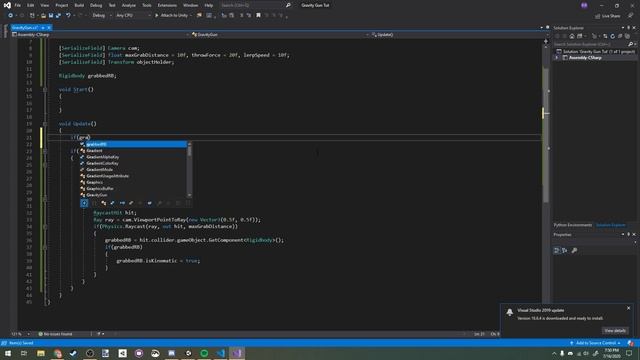Image resolution: width=640 pixels, height=360 pixels.
Task: Toggle the IntelliSense classes filter icon
Action: pos(104,203)
